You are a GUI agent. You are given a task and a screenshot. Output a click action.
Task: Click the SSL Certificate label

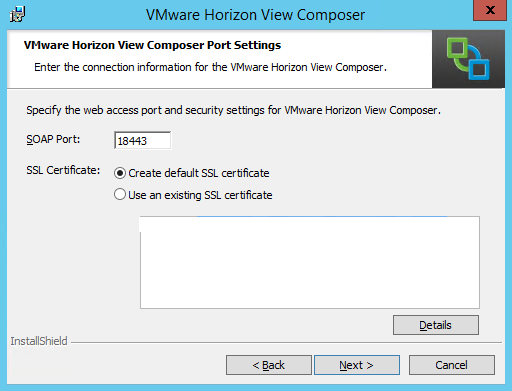click(x=63, y=170)
